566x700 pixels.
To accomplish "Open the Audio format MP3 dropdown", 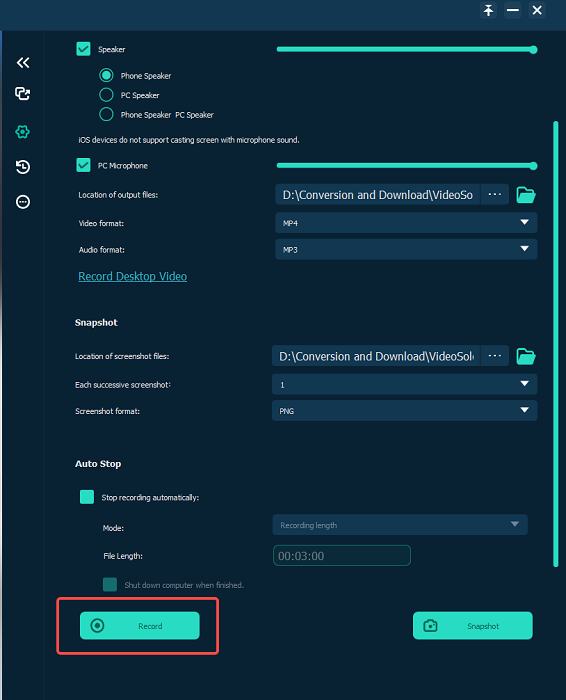I will [x=406, y=249].
